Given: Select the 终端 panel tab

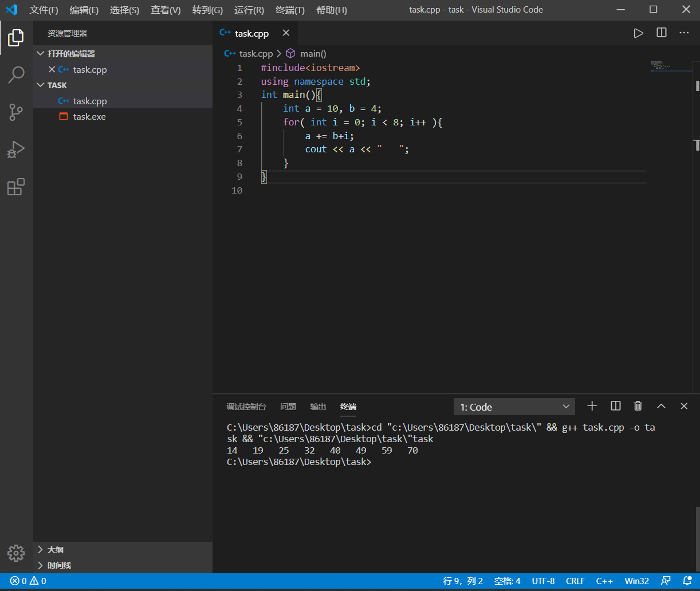Looking at the screenshot, I should pyautogui.click(x=348, y=407).
